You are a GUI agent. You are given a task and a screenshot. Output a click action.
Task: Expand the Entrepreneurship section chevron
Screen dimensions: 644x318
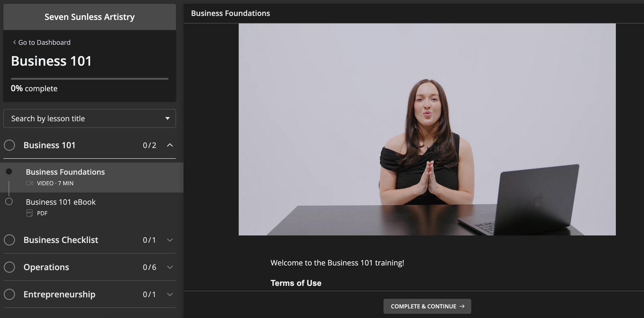(x=170, y=294)
